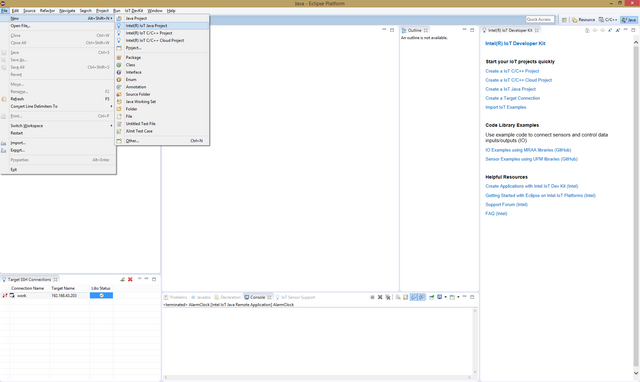640x382 pixels.
Task: Choose Restart in File menu
Action: pos(58,133)
